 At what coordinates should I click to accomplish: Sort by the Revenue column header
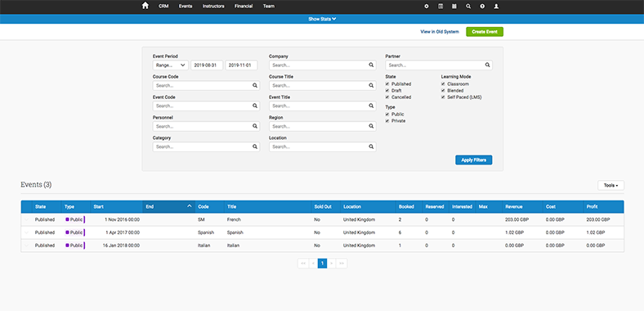click(522, 206)
